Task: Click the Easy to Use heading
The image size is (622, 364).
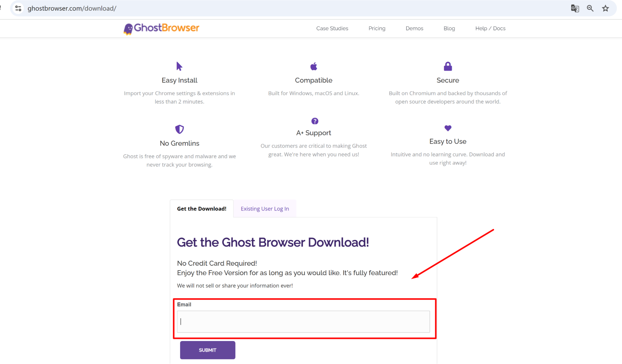Action: pyautogui.click(x=448, y=142)
